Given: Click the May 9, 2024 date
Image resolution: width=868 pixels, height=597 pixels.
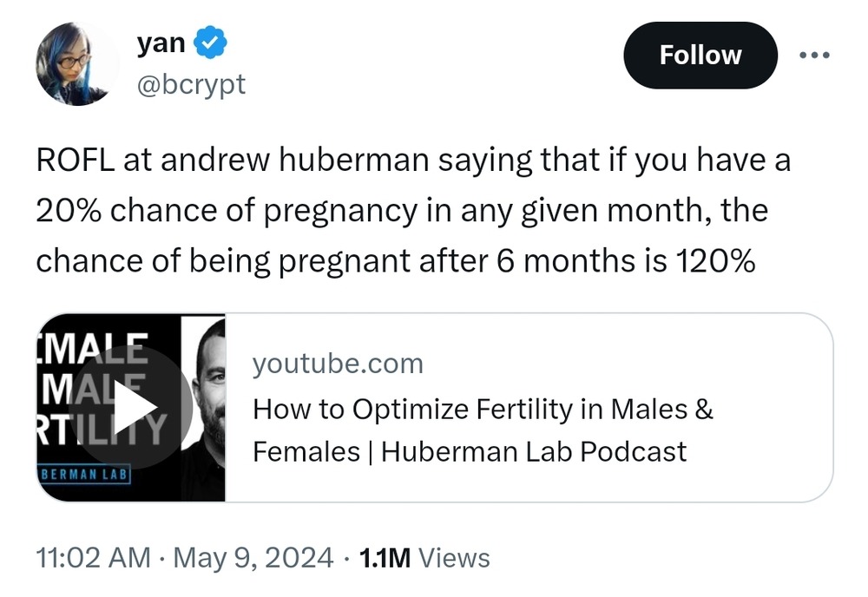Looking at the screenshot, I should [253, 558].
